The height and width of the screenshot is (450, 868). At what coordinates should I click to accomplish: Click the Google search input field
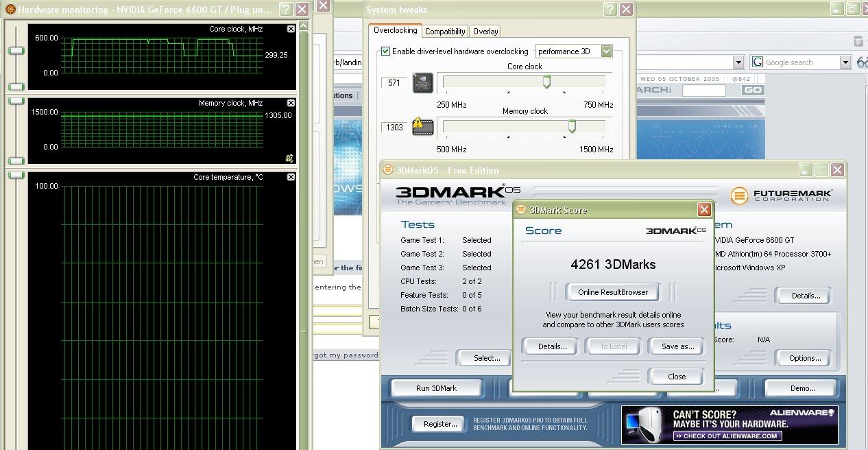pyautogui.click(x=801, y=62)
